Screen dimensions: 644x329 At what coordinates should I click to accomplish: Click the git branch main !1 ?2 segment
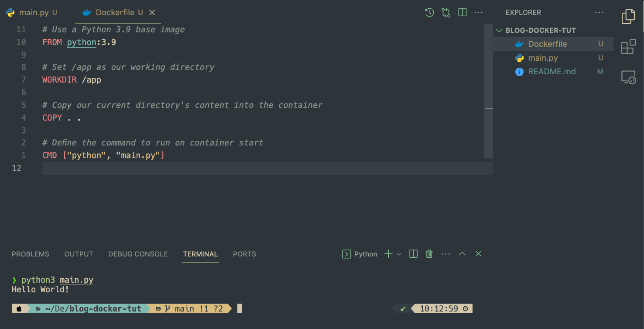tap(189, 309)
